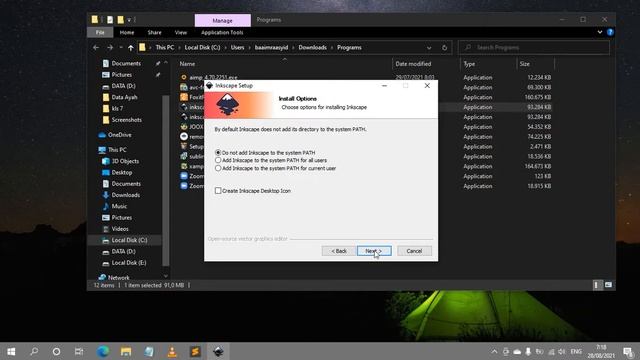Open the Data Ayah folder
This screenshot has width=640, height=360.
pyautogui.click(x=124, y=97)
